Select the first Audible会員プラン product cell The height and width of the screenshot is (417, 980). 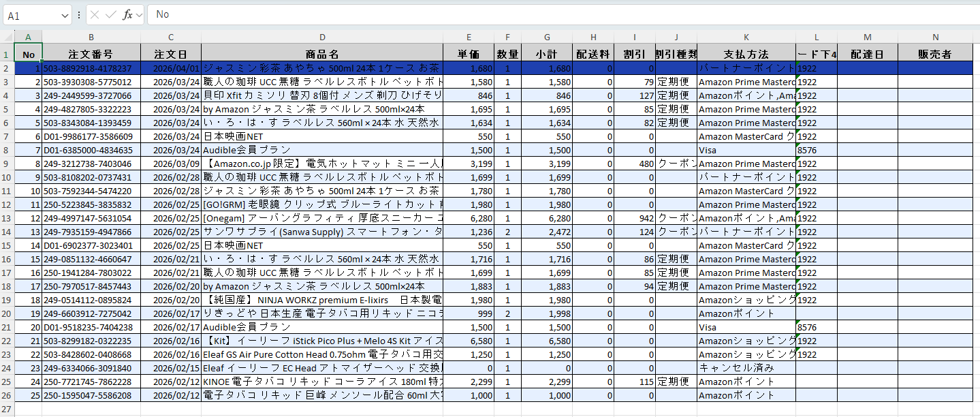pyautogui.click(x=321, y=150)
